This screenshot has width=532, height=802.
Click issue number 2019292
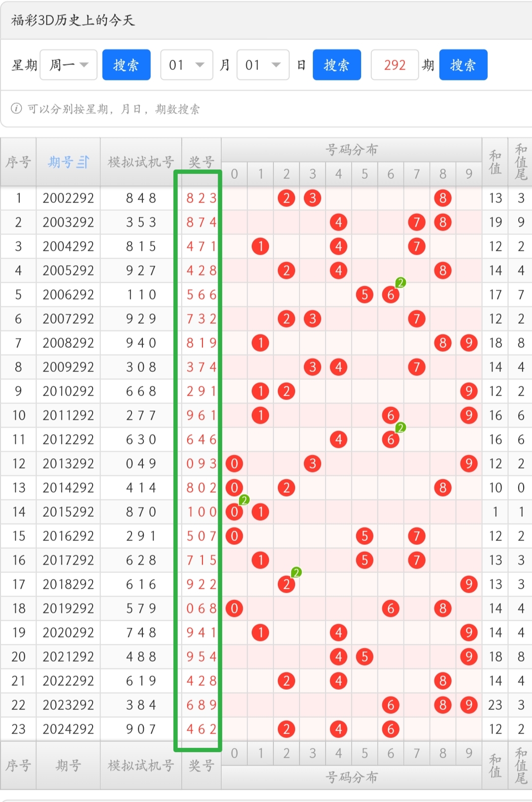(x=68, y=608)
